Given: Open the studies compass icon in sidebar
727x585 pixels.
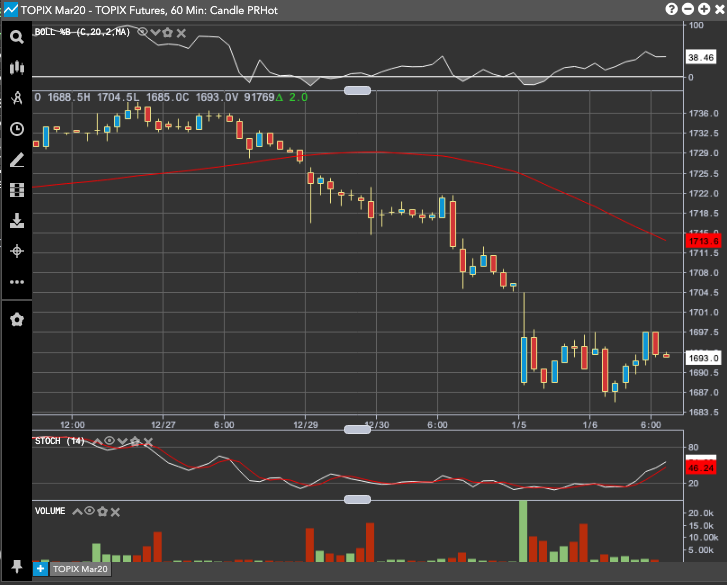Looking at the screenshot, I should coord(17,98).
